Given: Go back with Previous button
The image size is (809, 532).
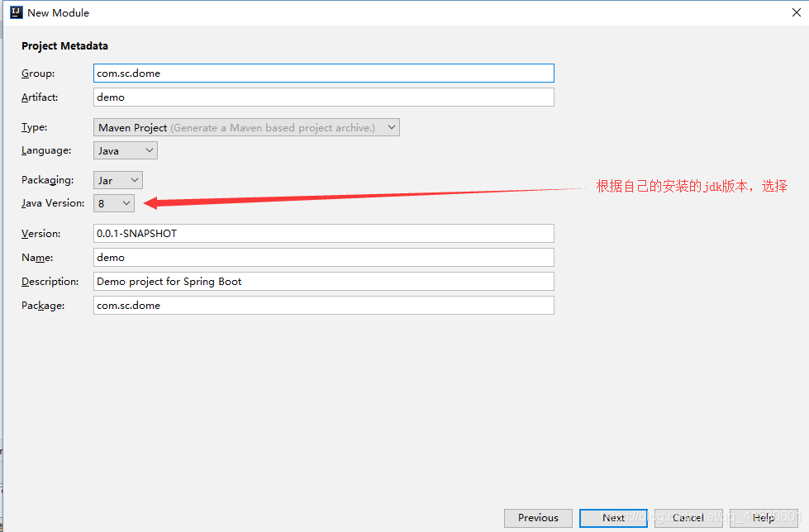Looking at the screenshot, I should pyautogui.click(x=538, y=518).
